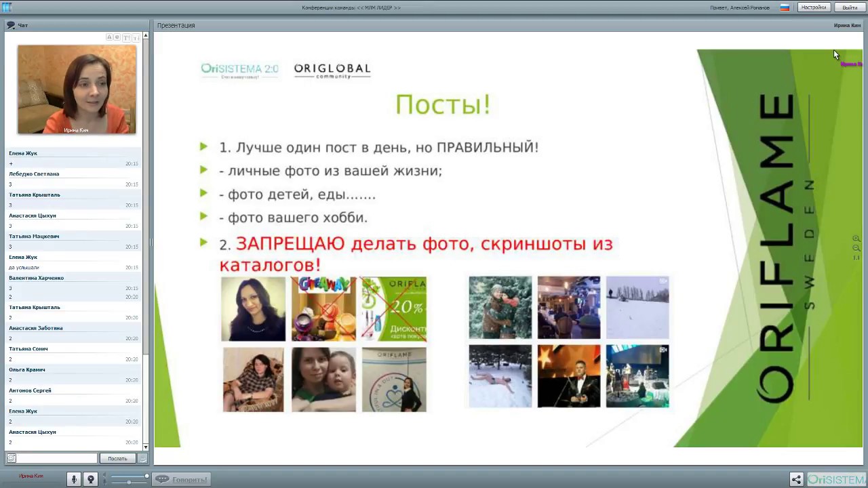This screenshot has width=868, height=488.
Task: Adjust the microphone level slider
Action: (x=128, y=482)
